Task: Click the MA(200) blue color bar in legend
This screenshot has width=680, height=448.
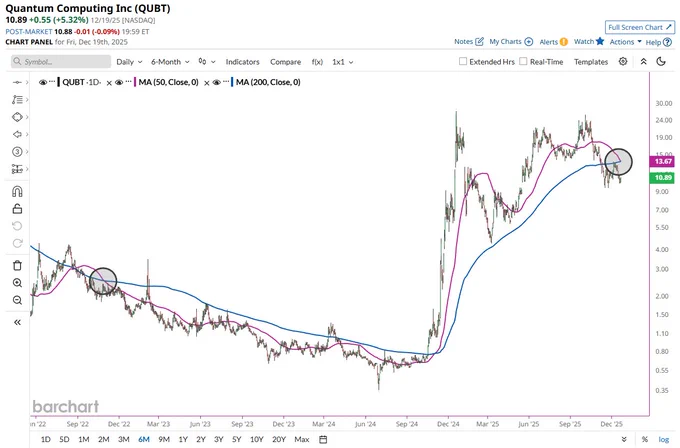Action: (x=232, y=82)
